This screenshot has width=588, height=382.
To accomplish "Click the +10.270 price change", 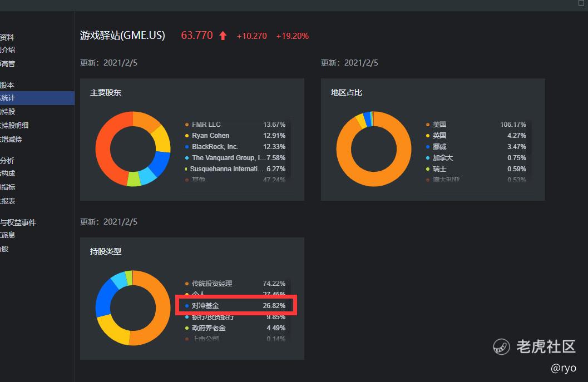I will click(251, 36).
